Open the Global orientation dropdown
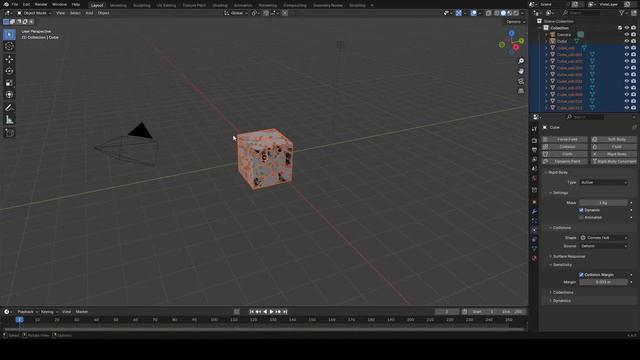This screenshot has height=360, width=640. [x=236, y=13]
